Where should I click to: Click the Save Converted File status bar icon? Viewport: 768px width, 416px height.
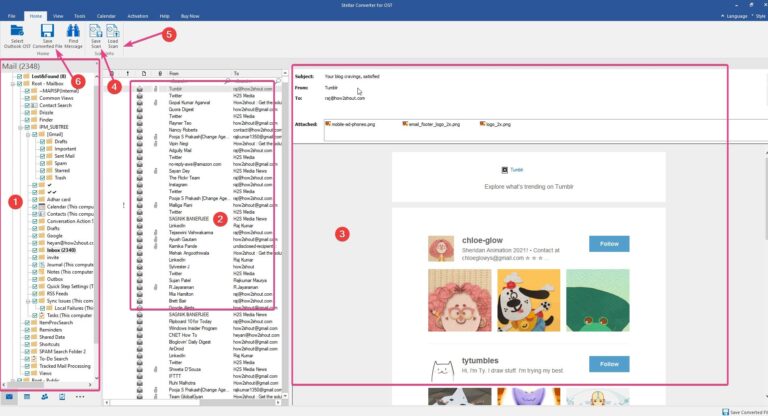tap(725, 412)
